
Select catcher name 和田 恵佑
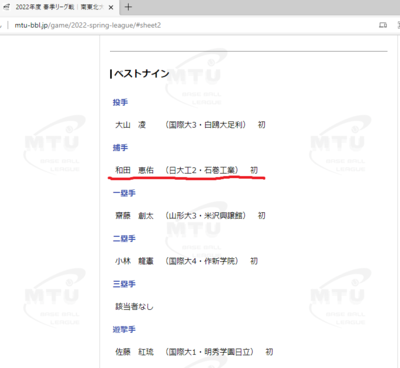tap(134, 170)
